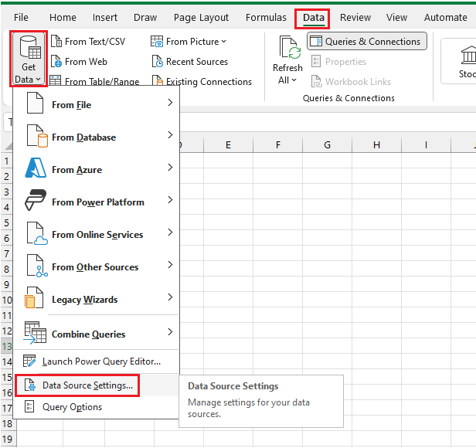Click the From Online Services cloud icon
The image size is (476, 448).
37,233
